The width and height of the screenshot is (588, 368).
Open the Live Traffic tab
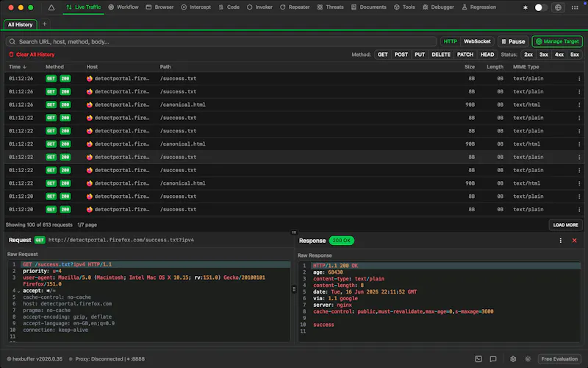pos(83,7)
